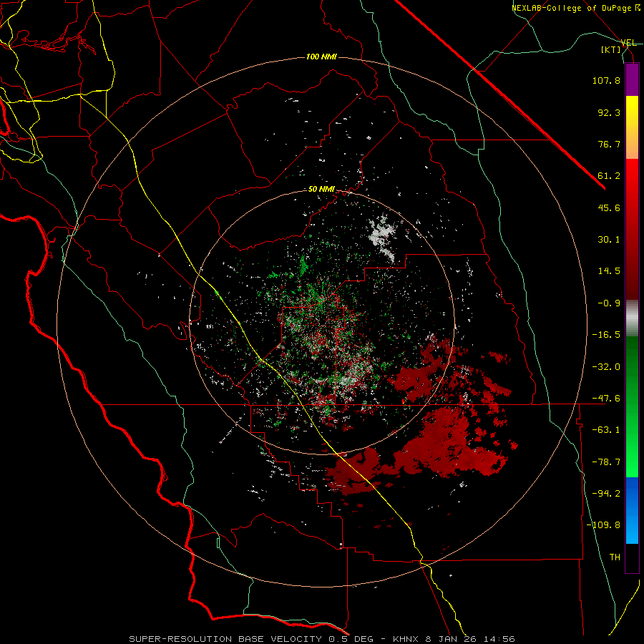This screenshot has width=644, height=644.
Task: Pick the purple segment of the velocity color bar
Action: pyautogui.click(x=632, y=79)
